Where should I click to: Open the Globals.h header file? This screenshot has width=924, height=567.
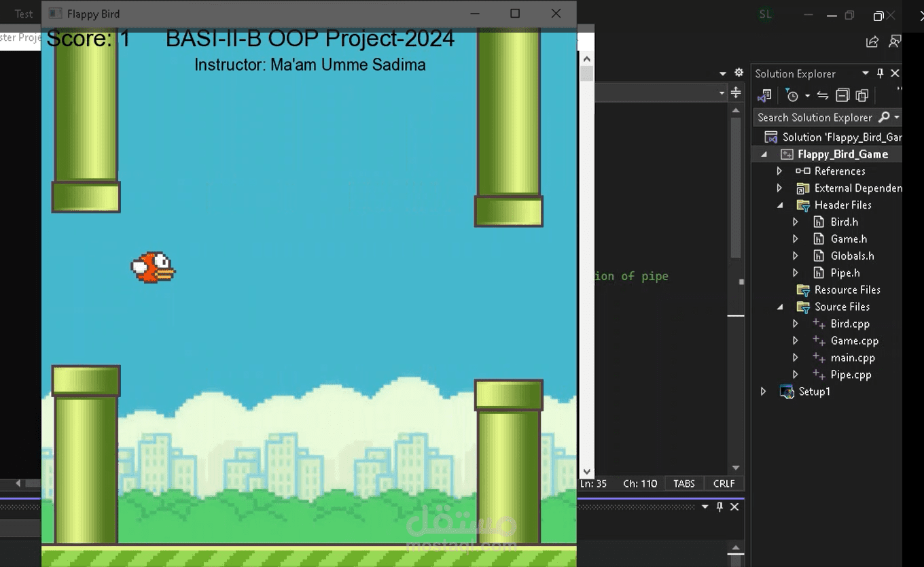pos(852,256)
